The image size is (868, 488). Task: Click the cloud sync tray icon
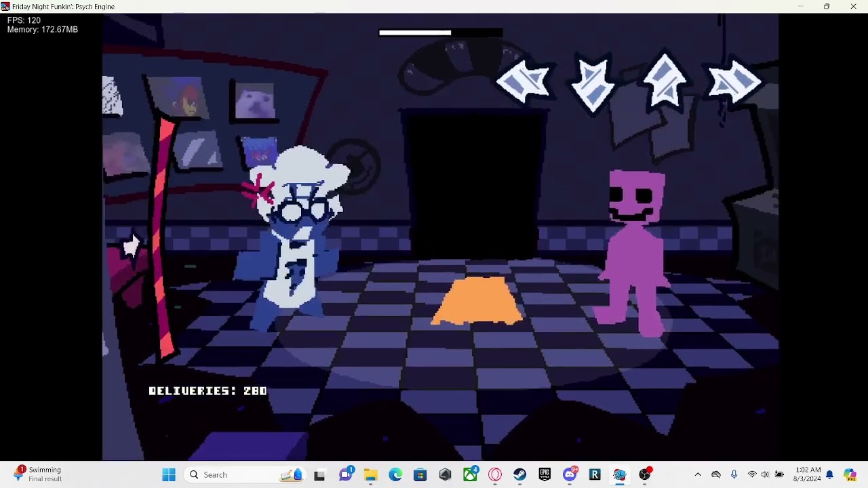click(x=716, y=474)
